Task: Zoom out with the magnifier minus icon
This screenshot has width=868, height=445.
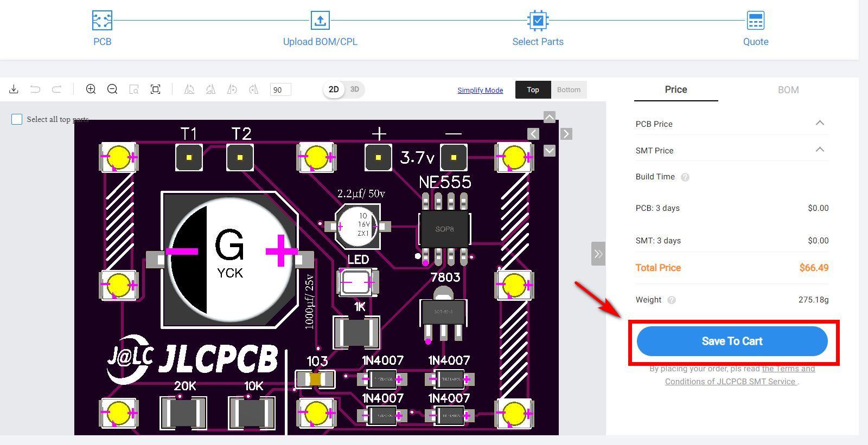Action: [x=112, y=89]
